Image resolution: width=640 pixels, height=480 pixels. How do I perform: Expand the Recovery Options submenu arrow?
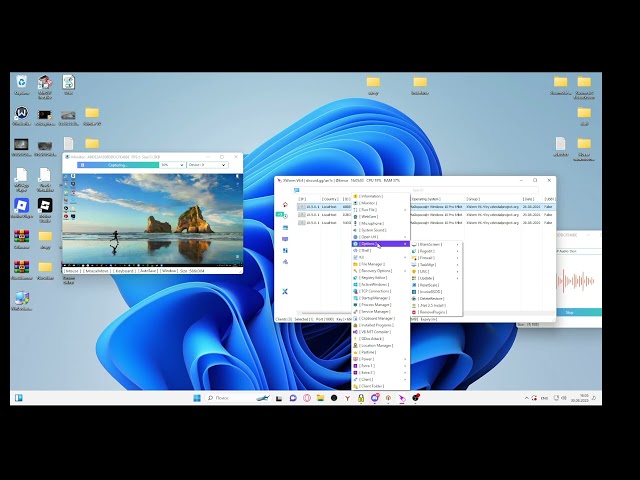coord(405,271)
